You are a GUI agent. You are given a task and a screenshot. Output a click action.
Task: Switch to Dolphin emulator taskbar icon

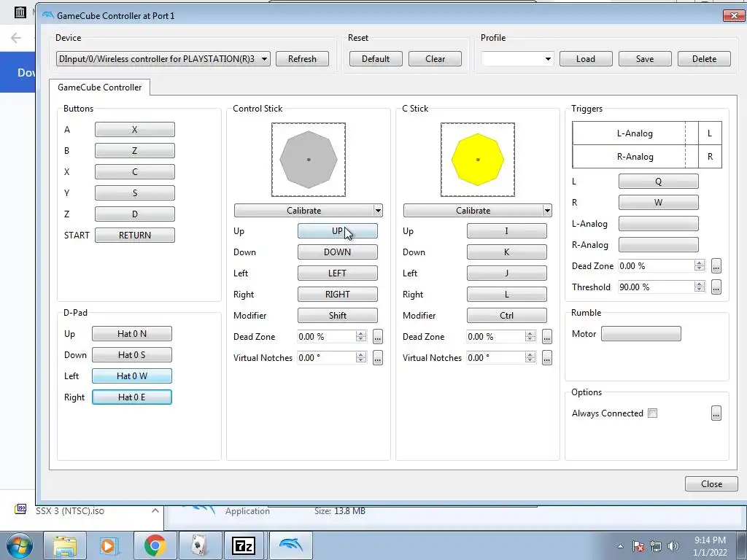(x=290, y=545)
